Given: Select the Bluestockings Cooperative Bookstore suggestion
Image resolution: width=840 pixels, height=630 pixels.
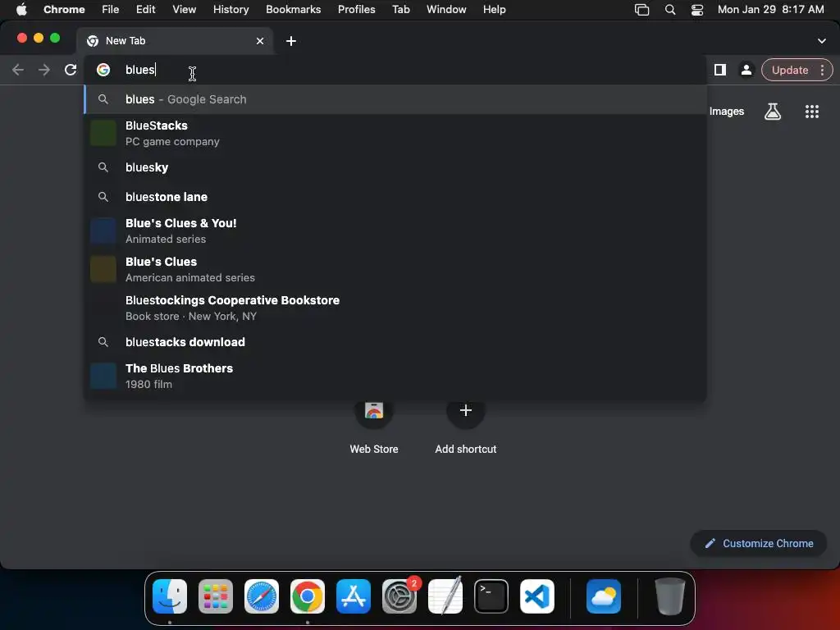Looking at the screenshot, I should coord(395,308).
